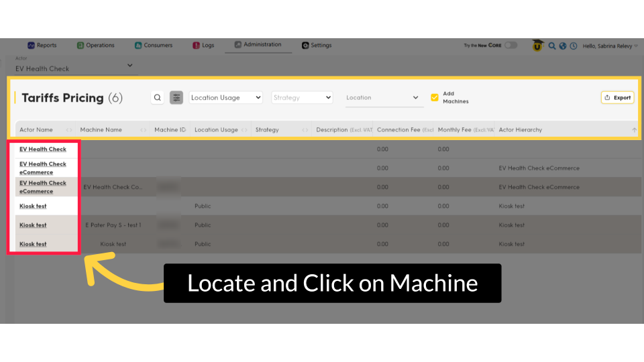Switch to the Reports tab

pyautogui.click(x=42, y=46)
